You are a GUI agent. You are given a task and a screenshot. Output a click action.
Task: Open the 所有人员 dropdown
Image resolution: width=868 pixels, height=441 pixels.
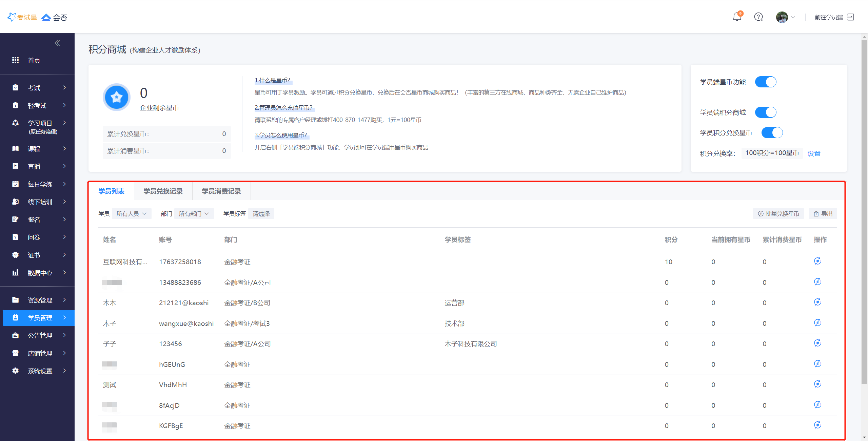coord(131,214)
